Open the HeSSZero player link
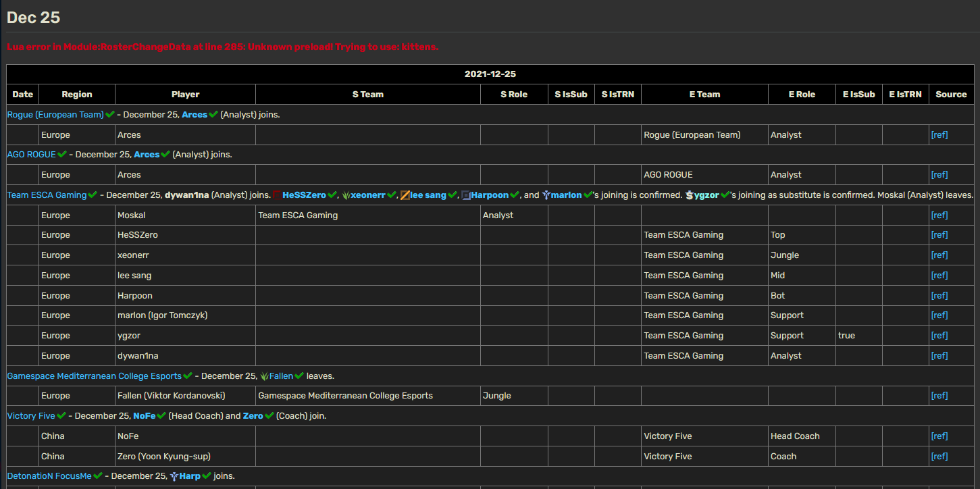 coord(304,195)
